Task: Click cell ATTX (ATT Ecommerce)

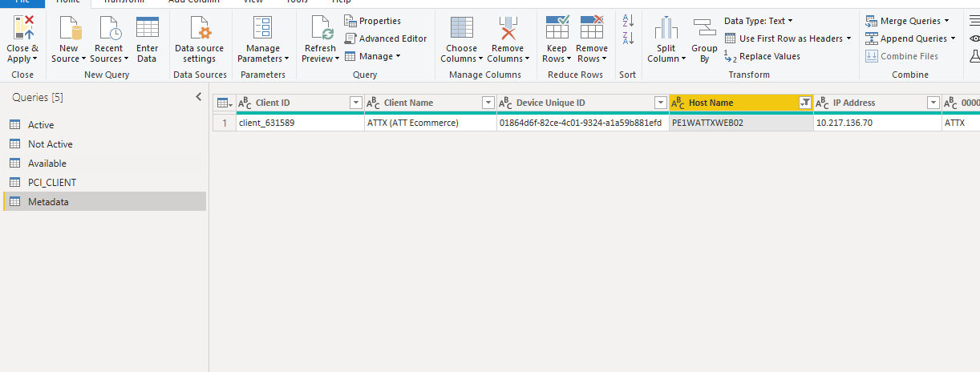Action: (x=430, y=123)
